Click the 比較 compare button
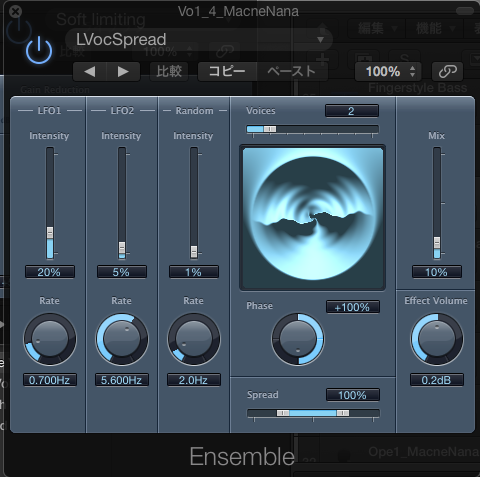 [169, 71]
